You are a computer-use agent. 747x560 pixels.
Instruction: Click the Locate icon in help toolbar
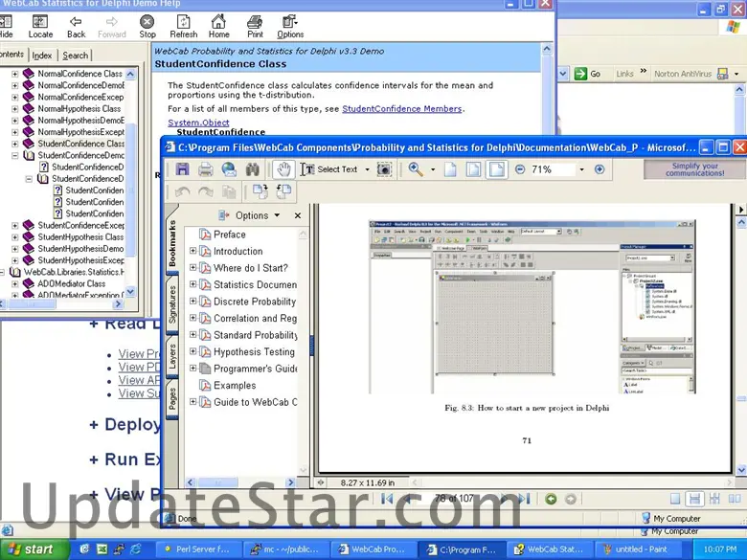40,27
